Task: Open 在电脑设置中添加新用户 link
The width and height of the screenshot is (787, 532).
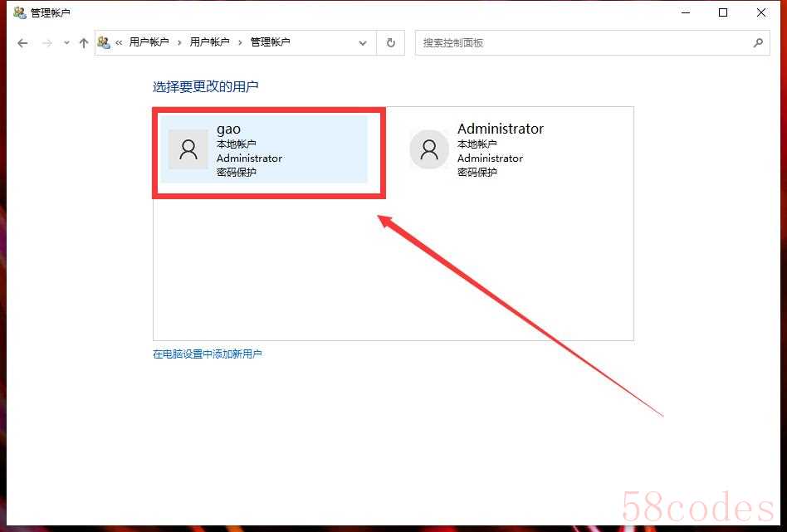Action: pos(208,354)
